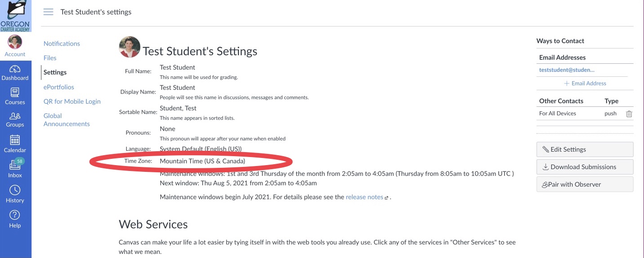Open the Courses icon in global navigation

click(x=15, y=96)
